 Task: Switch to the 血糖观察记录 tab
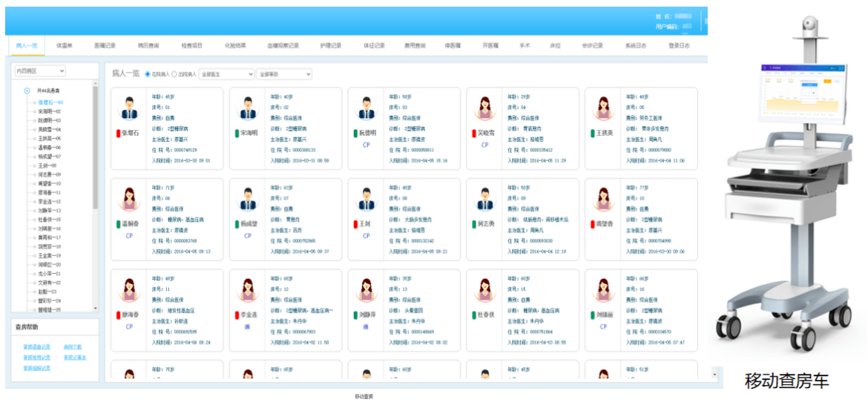(283, 45)
